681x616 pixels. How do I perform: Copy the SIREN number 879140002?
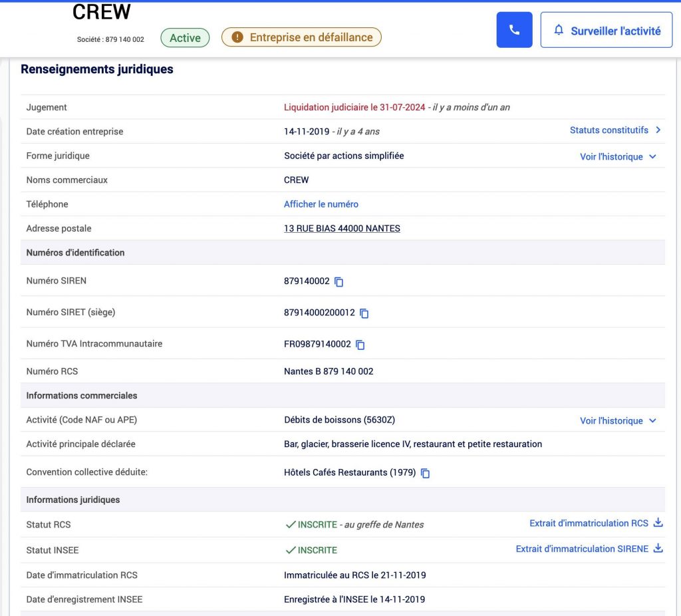pyautogui.click(x=339, y=281)
